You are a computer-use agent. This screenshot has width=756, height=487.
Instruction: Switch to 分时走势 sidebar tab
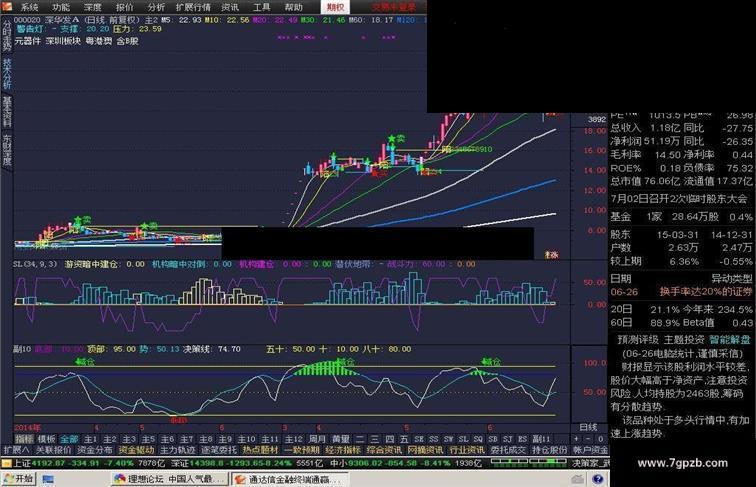(x=7, y=35)
